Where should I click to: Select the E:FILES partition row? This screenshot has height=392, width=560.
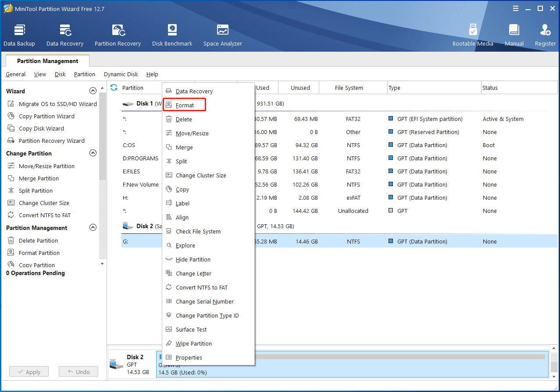(339, 171)
